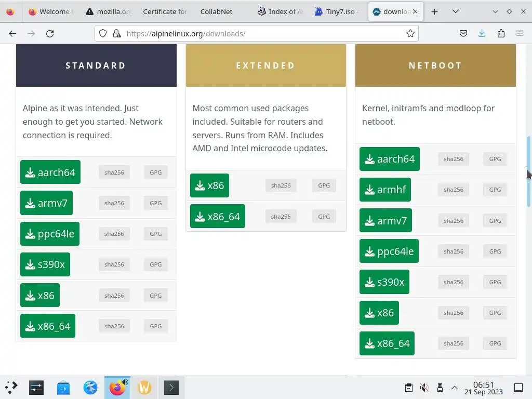Switch to the mozilla.org tab
The height and width of the screenshot is (399, 532).
[x=109, y=12]
